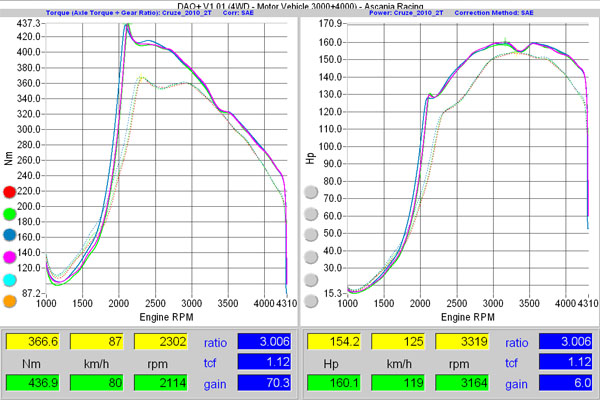The image size is (600, 400).
Task: Click the green 3164 rpm field
Action: pyautogui.click(x=464, y=381)
